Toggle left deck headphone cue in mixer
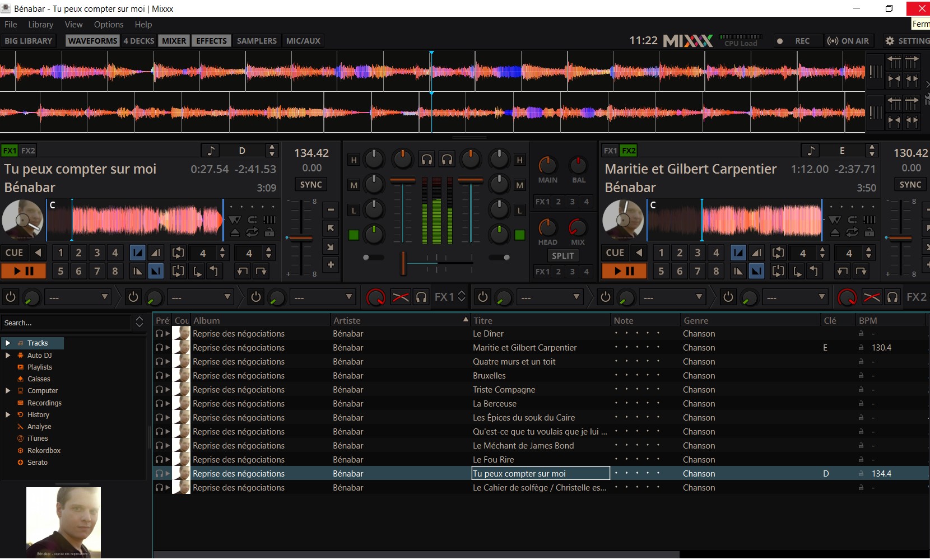The height and width of the screenshot is (560, 930). tap(427, 160)
